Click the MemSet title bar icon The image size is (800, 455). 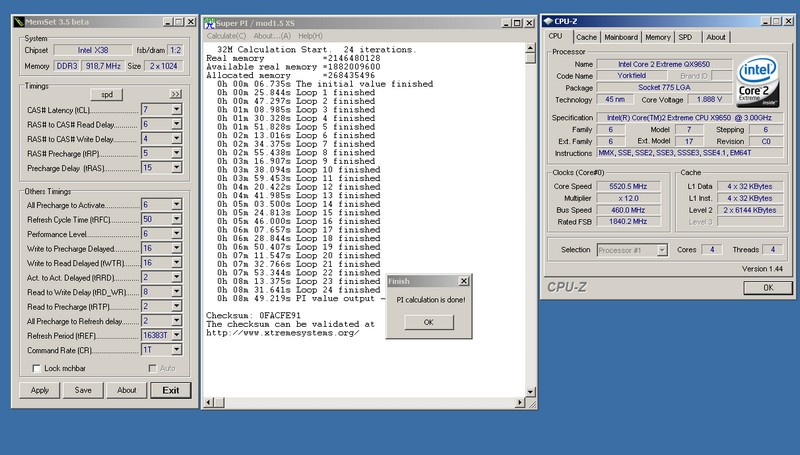[x=19, y=22]
